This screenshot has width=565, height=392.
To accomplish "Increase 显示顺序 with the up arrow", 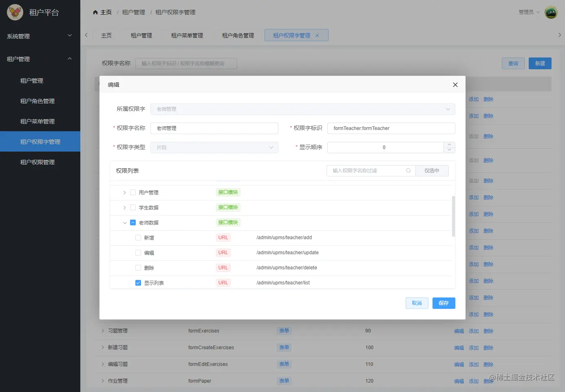I will (x=449, y=145).
